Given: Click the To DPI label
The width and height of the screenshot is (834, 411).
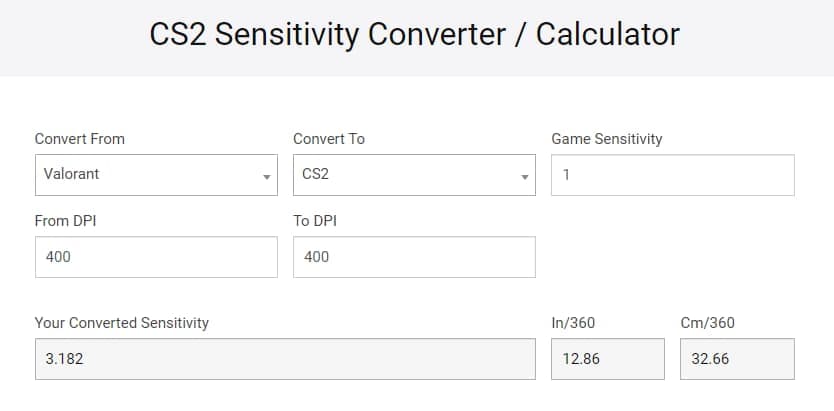Looking at the screenshot, I should pos(317,221).
